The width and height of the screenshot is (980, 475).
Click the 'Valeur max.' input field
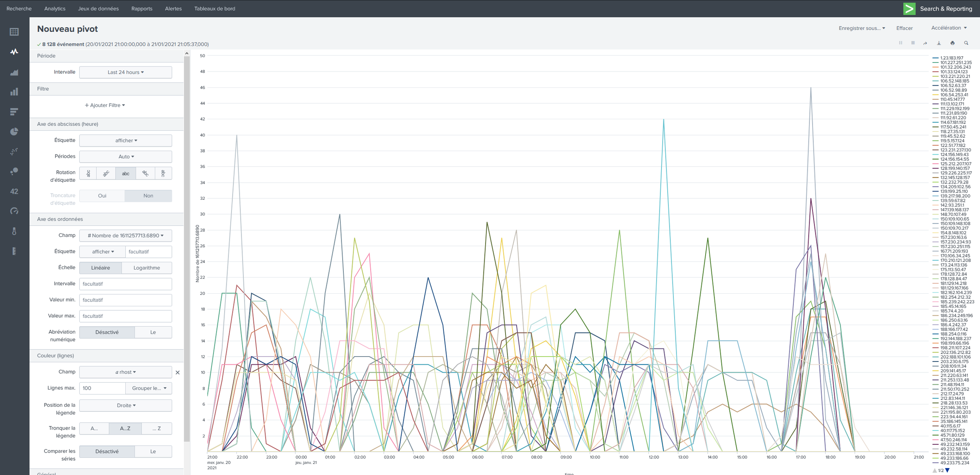tap(125, 316)
